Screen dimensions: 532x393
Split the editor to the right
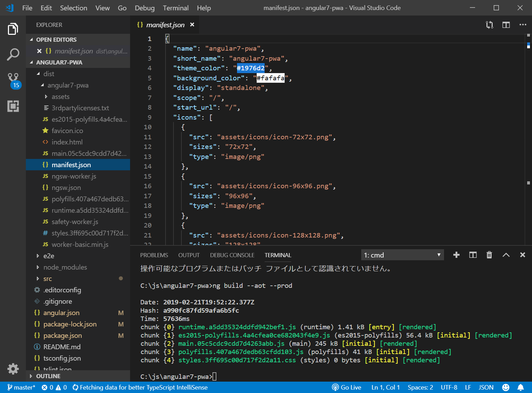coord(506,25)
